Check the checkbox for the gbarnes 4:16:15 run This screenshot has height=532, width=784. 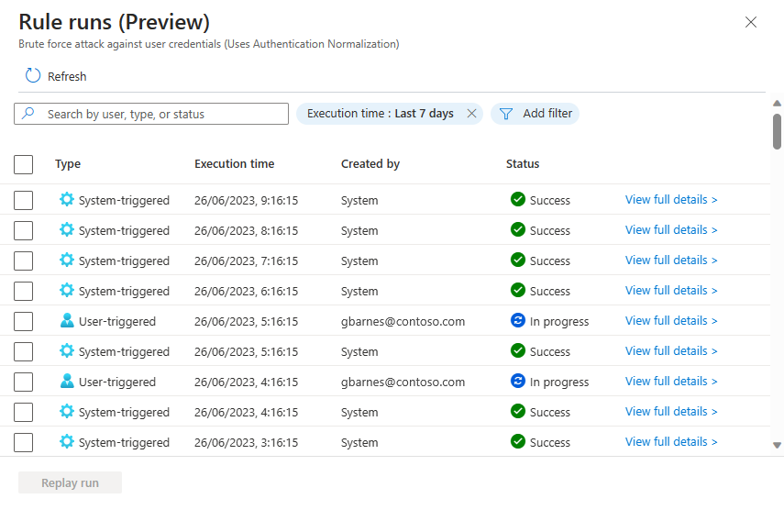tap(23, 382)
